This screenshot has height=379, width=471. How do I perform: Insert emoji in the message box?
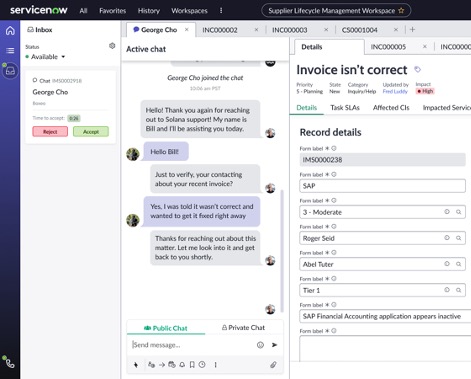(x=260, y=345)
